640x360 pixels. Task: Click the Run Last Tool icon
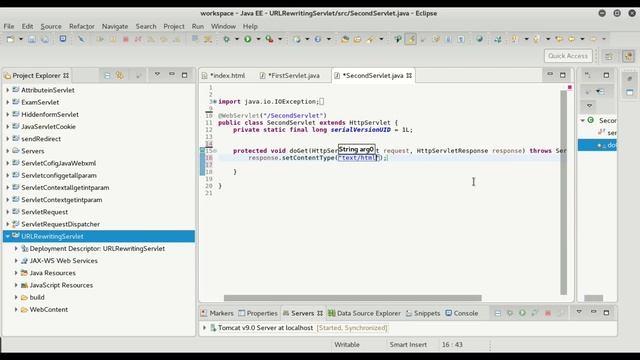click(x=269, y=39)
